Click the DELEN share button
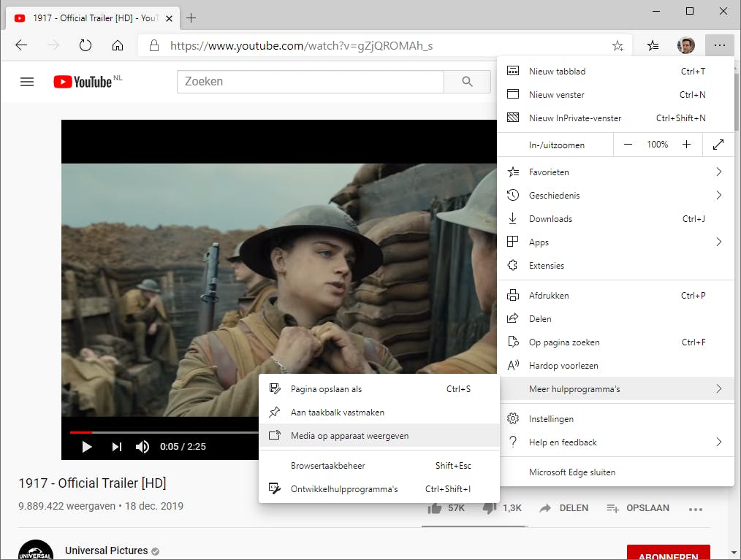The image size is (741, 560). pos(564,508)
